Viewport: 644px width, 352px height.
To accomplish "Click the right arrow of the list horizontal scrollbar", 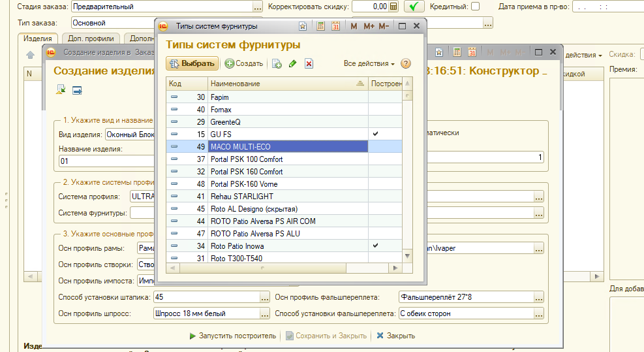I will tap(395, 268).
